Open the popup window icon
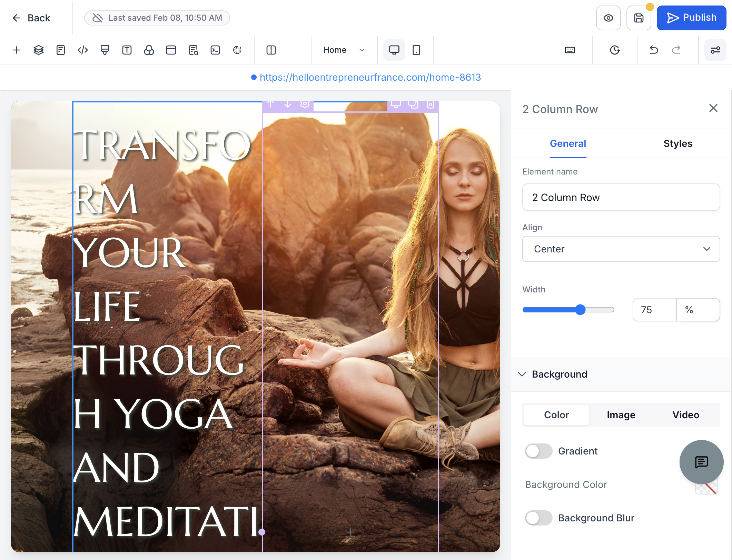732x560 pixels. (171, 50)
